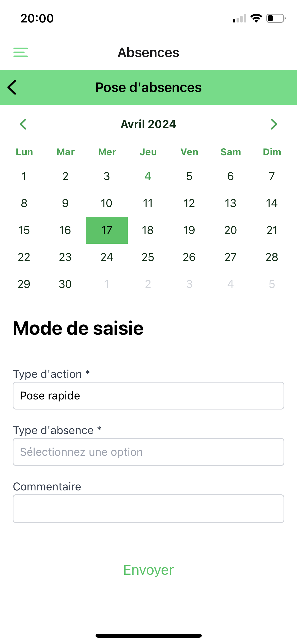297x644 pixels.
Task: Open the hamburger menu
Action: point(21,52)
